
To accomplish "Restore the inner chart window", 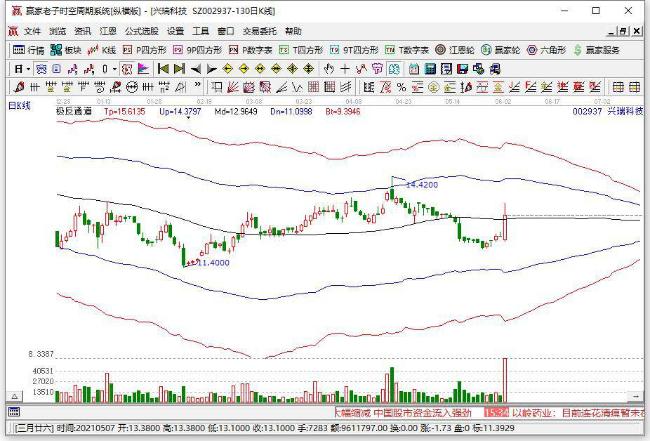I will (x=623, y=31).
